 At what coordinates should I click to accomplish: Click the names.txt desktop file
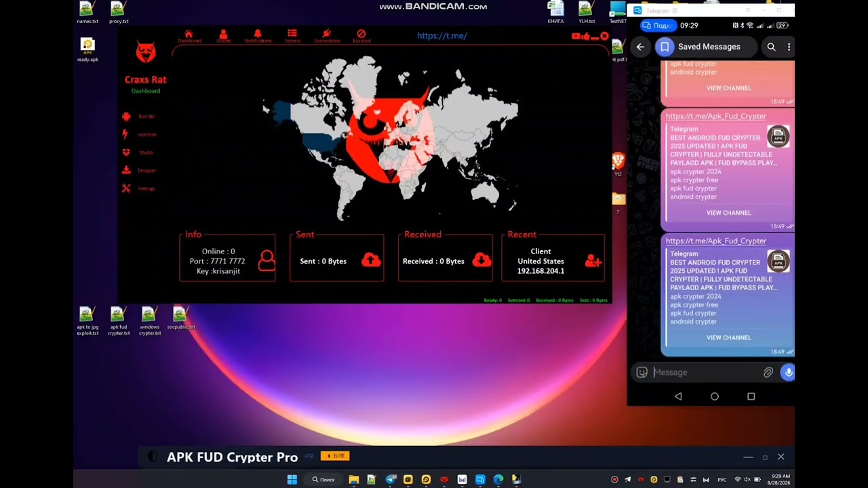[87, 13]
